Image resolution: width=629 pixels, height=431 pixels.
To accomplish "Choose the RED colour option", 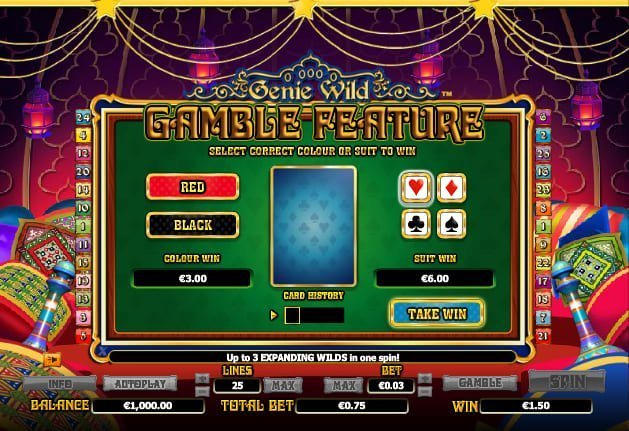I will [x=193, y=187].
